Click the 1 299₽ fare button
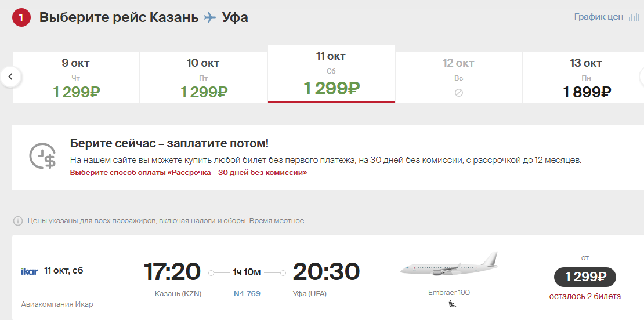The width and height of the screenshot is (644, 320). [x=585, y=277]
